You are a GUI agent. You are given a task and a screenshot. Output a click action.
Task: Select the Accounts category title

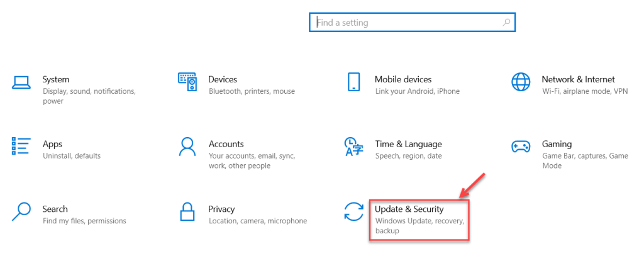tap(226, 144)
